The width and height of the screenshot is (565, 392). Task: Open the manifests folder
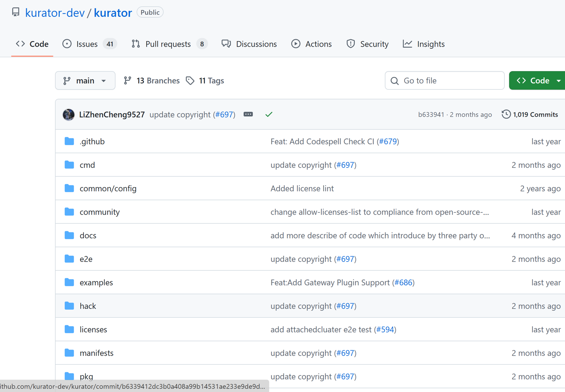(97, 353)
